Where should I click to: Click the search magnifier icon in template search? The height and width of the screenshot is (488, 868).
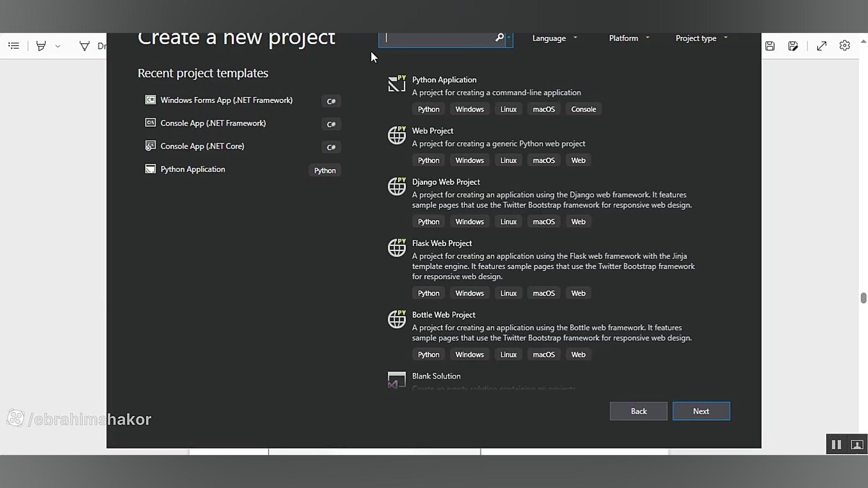[x=499, y=38]
